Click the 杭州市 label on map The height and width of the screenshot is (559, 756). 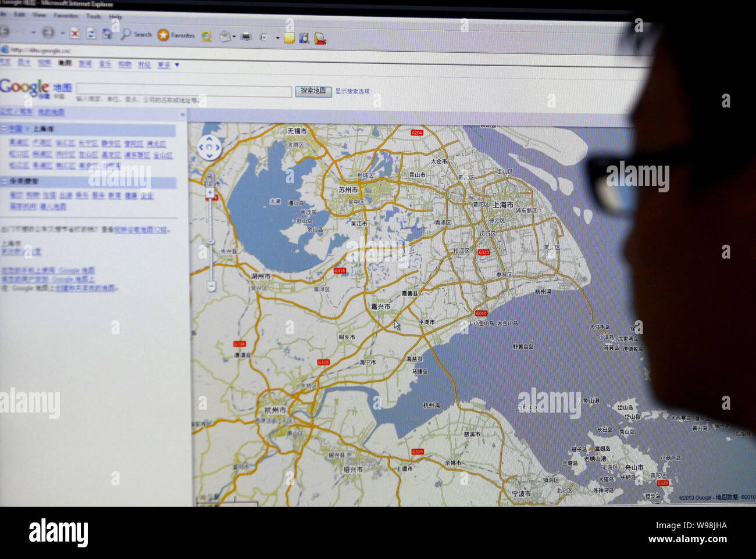click(x=275, y=410)
